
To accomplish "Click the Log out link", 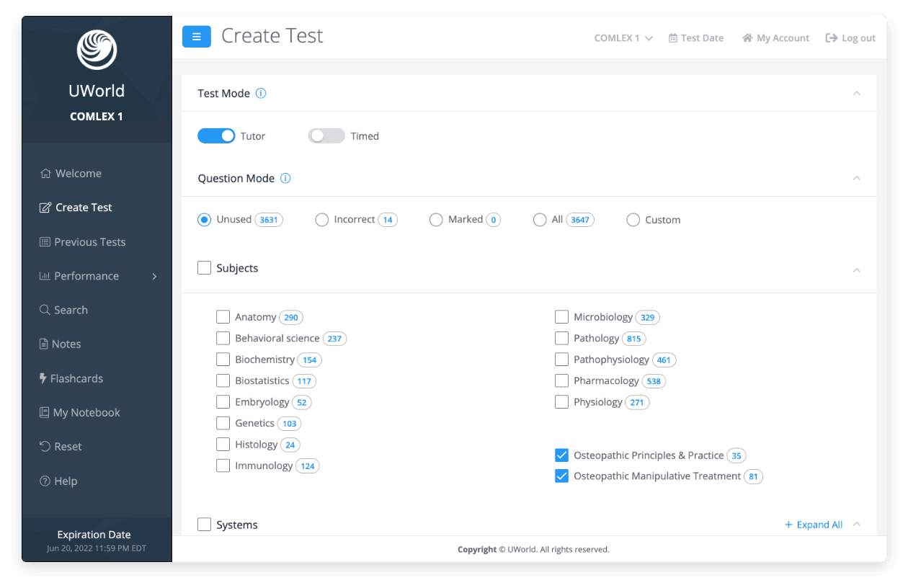I will point(850,38).
